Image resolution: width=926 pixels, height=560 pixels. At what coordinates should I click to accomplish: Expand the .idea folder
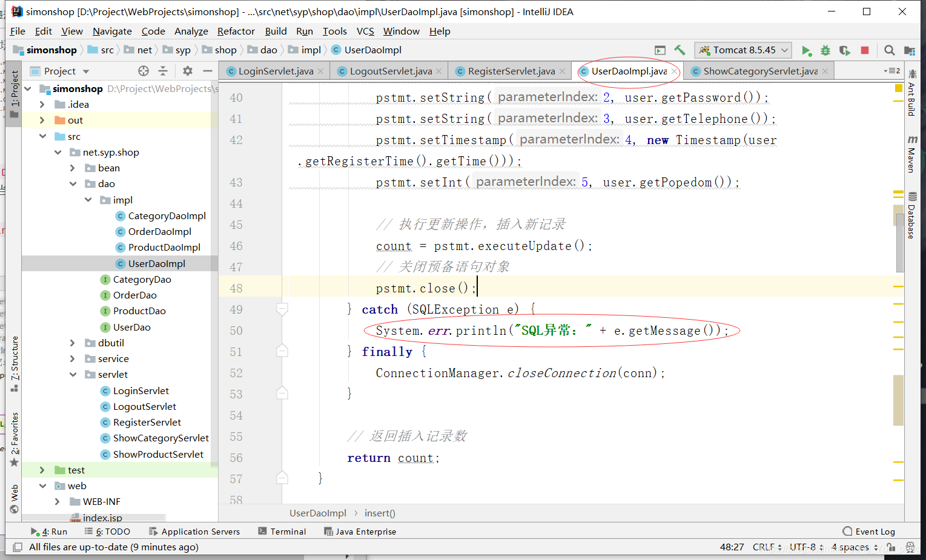coord(42,104)
